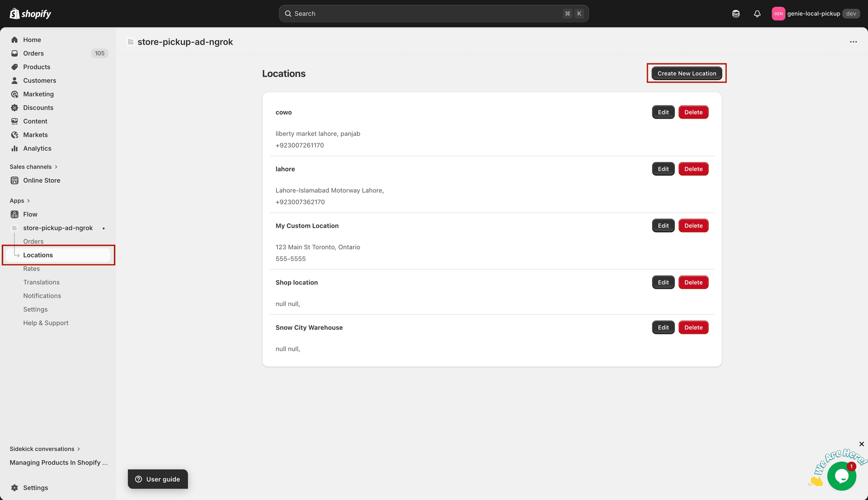Expand Sidekick conversations
The width and height of the screenshot is (868, 500).
pos(42,448)
